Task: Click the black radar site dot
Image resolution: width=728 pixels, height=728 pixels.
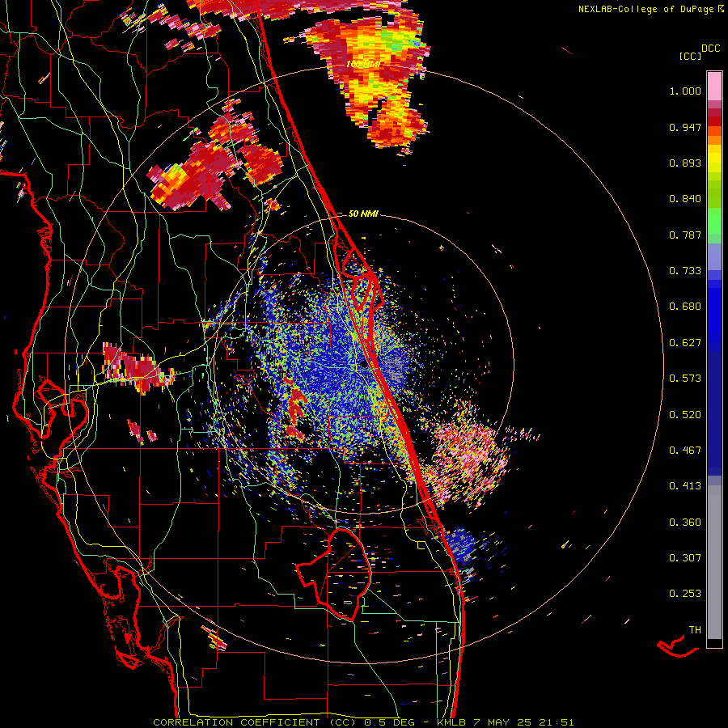Action: pos(365,365)
